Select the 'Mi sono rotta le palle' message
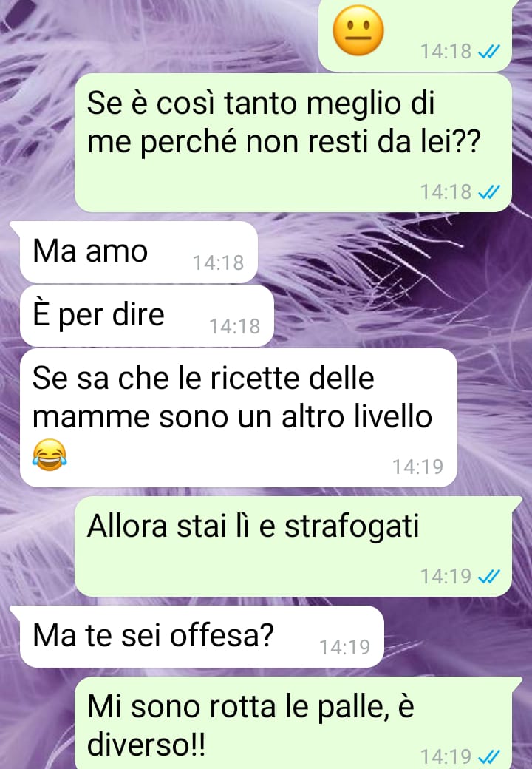This screenshot has height=769, width=532. [x=293, y=723]
